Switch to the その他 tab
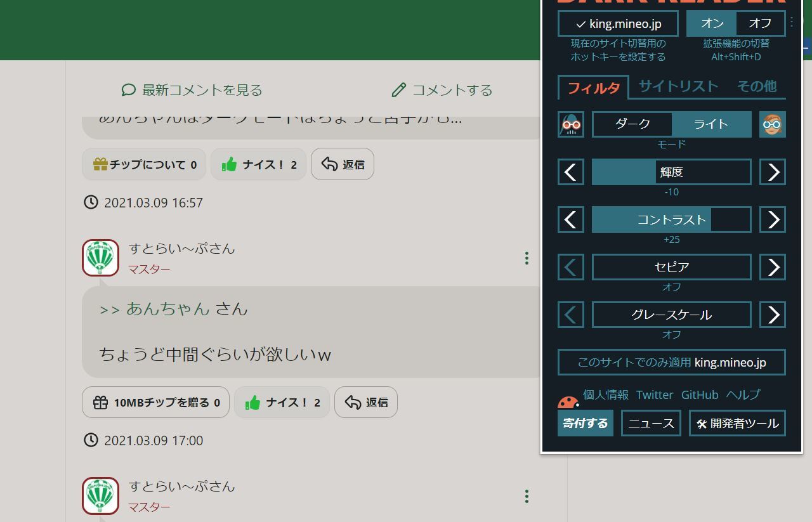 tap(757, 86)
